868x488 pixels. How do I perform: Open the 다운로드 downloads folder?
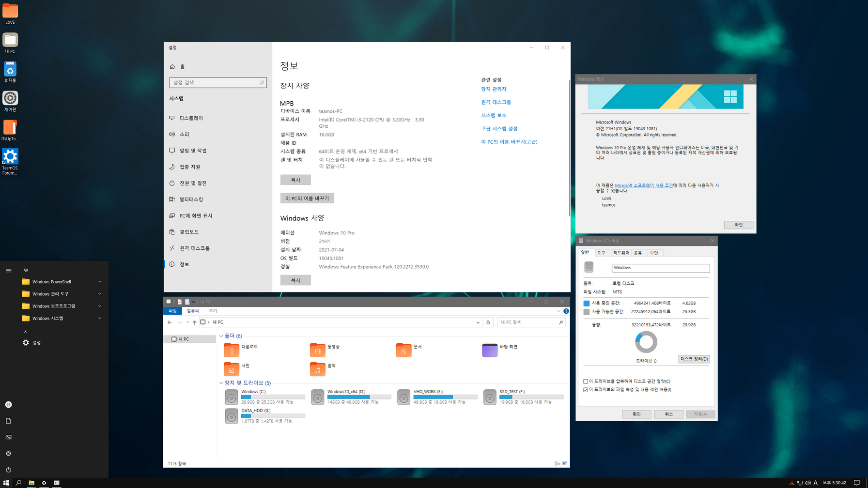click(x=241, y=350)
